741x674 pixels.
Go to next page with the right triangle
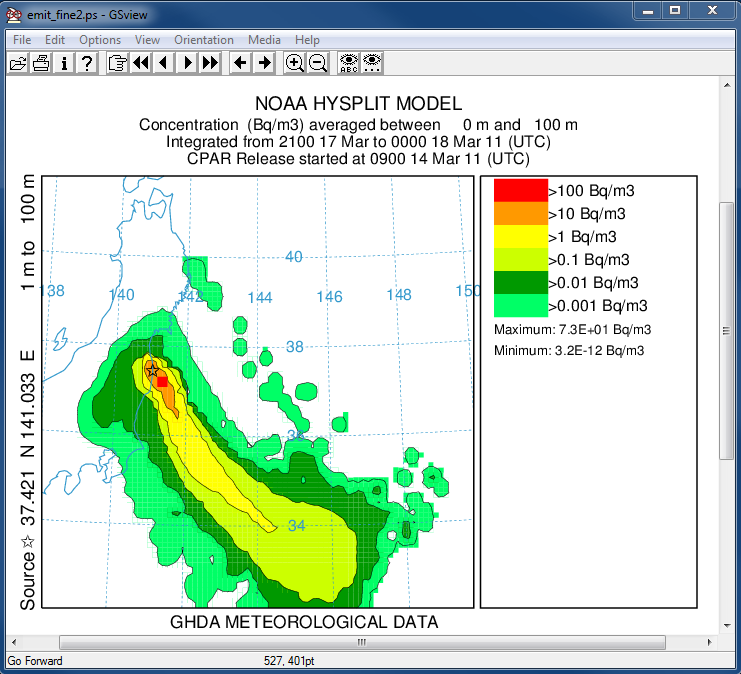(187, 63)
